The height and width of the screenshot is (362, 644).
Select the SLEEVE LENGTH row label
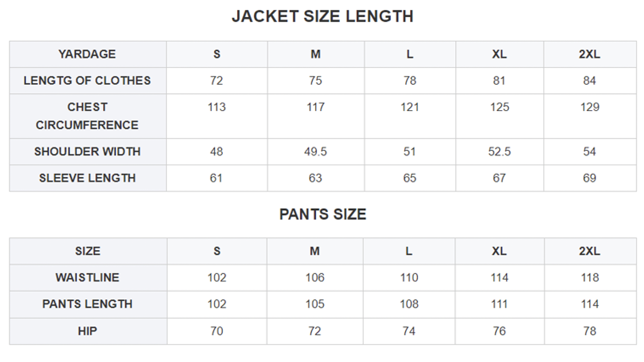(87, 178)
